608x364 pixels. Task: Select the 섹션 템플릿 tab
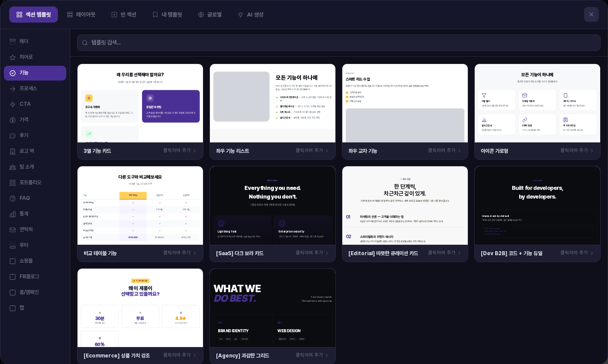click(34, 14)
